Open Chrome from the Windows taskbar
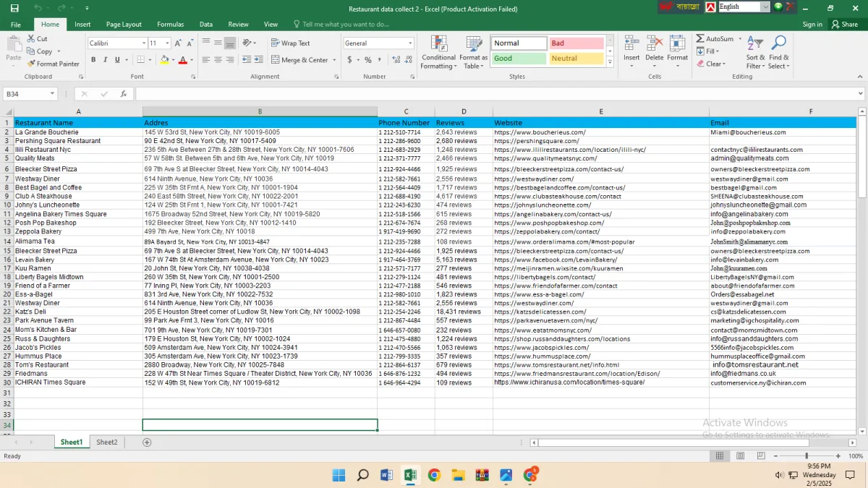 [434, 475]
